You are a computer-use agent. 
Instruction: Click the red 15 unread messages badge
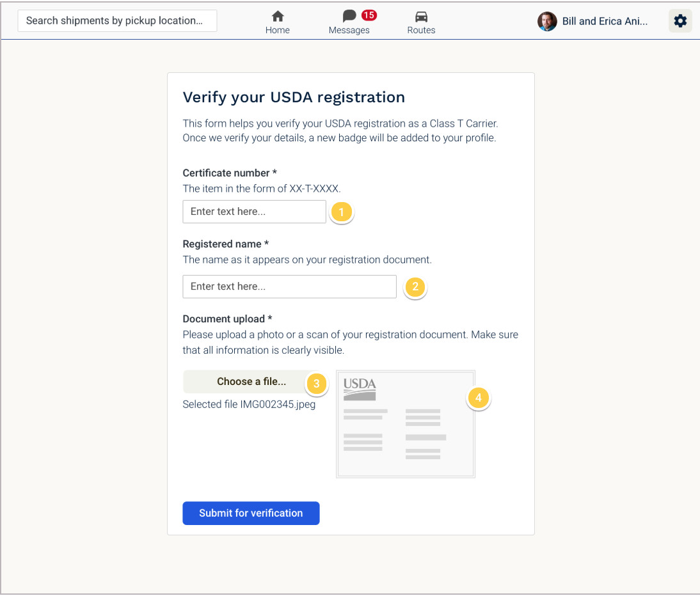(x=369, y=15)
